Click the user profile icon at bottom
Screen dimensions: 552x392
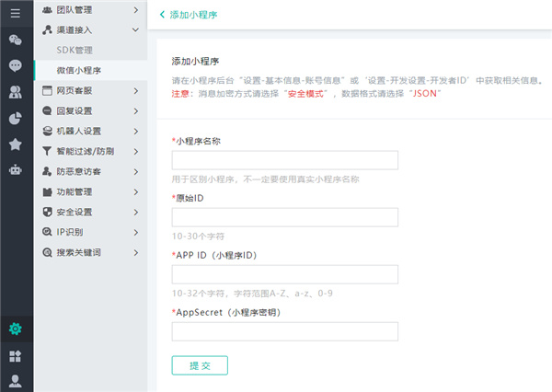coord(16,380)
